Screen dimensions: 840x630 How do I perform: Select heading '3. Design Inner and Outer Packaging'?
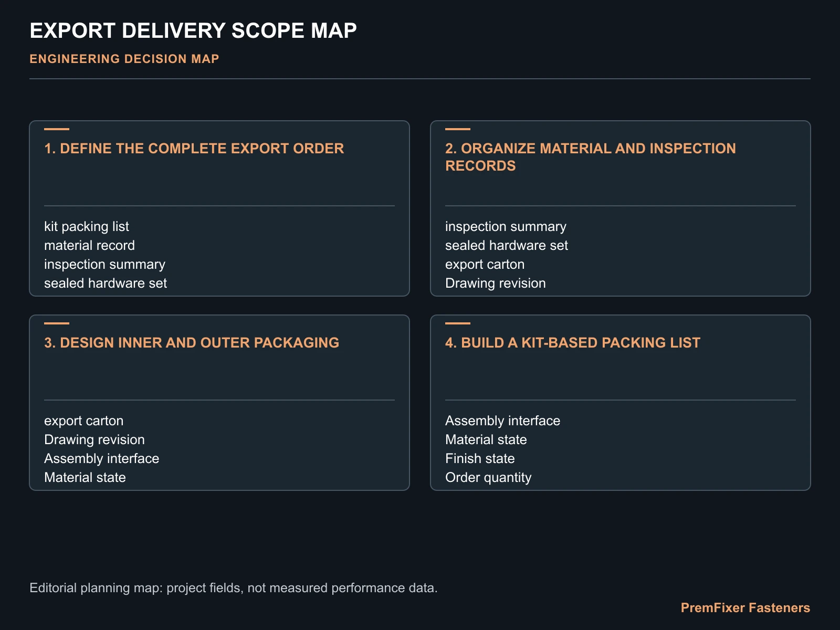pos(192,343)
